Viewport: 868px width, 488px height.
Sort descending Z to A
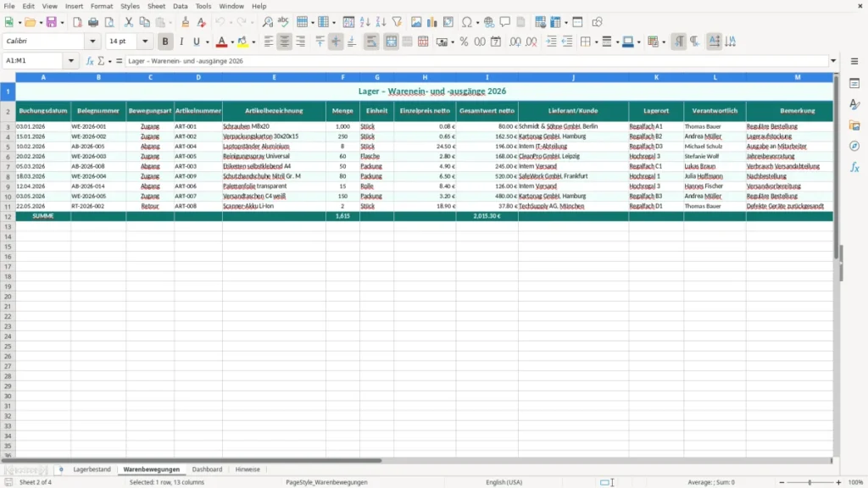pyautogui.click(x=381, y=22)
